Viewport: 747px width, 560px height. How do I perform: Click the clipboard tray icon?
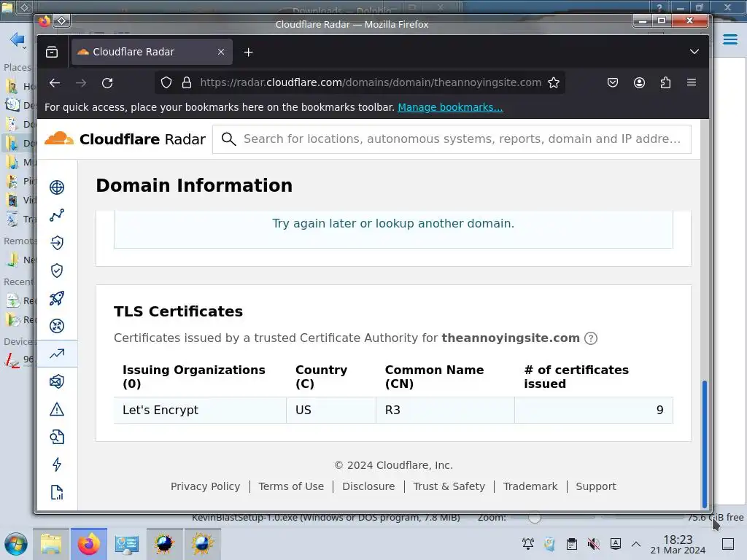click(x=572, y=544)
